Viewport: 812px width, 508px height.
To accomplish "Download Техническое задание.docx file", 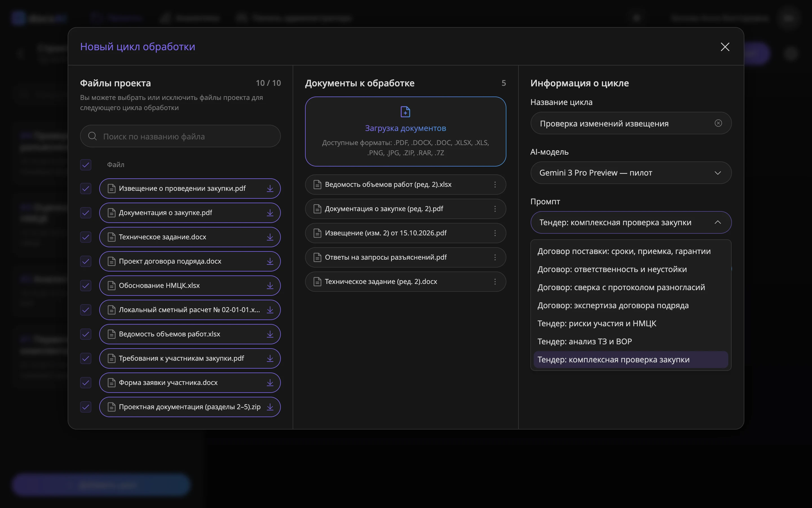I will point(270,237).
